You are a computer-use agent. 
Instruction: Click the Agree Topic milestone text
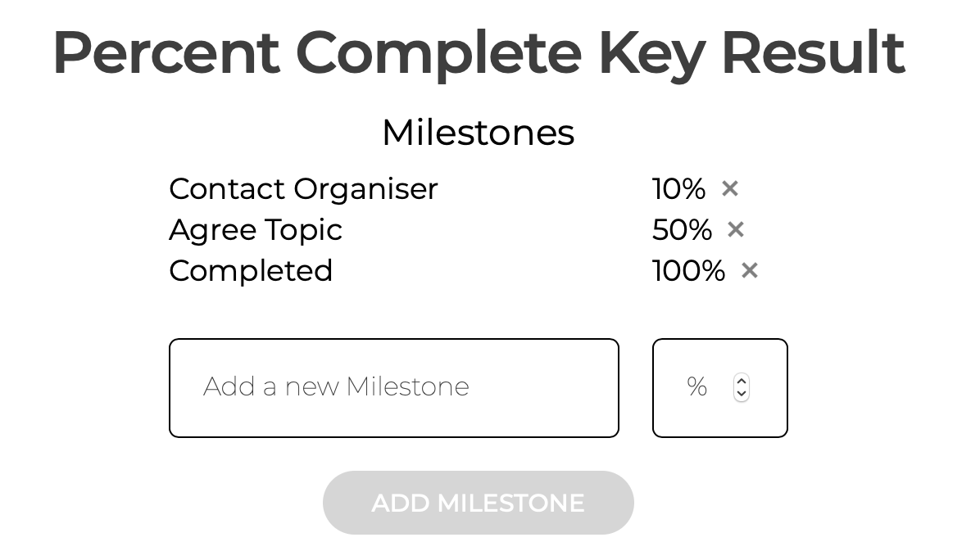tap(255, 230)
